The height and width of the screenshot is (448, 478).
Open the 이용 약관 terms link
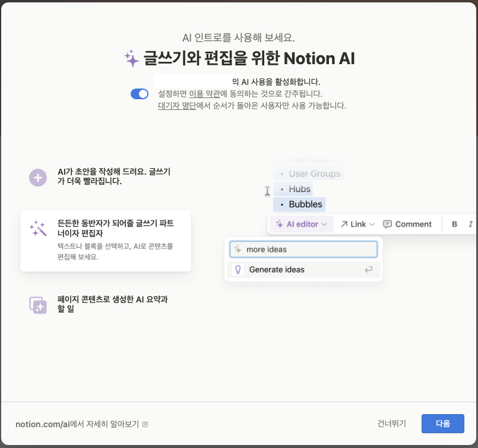(204, 94)
